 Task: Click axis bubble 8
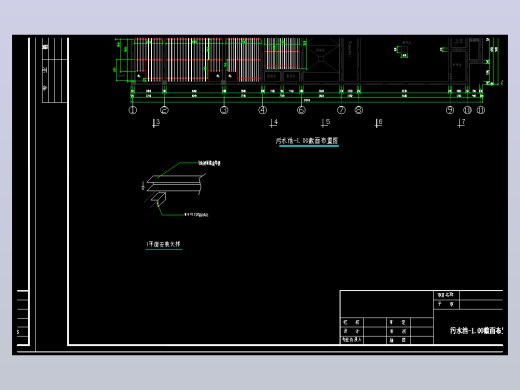359,110
